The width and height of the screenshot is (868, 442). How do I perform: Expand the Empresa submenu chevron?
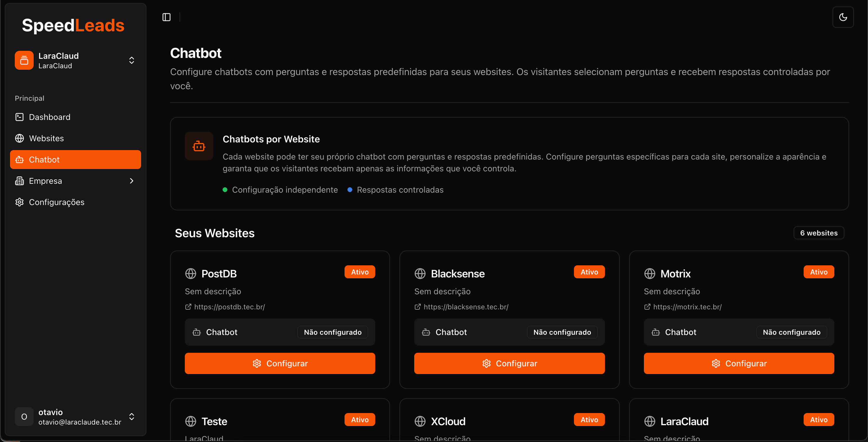pos(131,181)
